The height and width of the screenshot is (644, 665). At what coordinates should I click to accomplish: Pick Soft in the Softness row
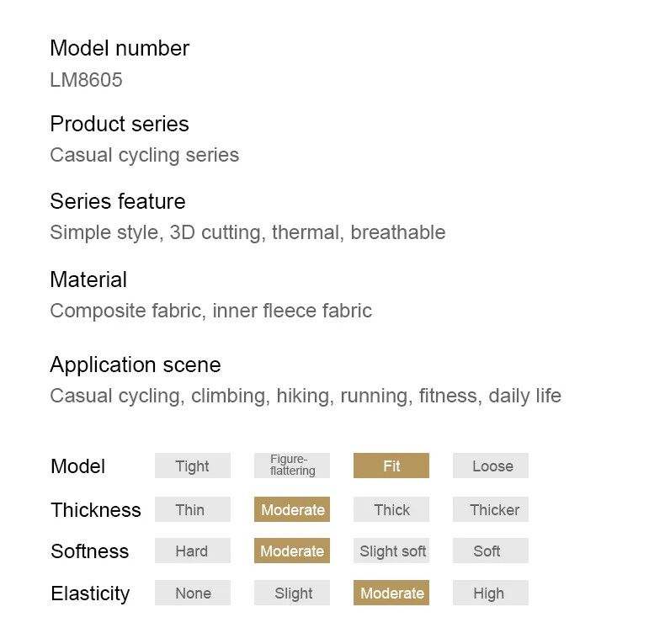pos(491,551)
